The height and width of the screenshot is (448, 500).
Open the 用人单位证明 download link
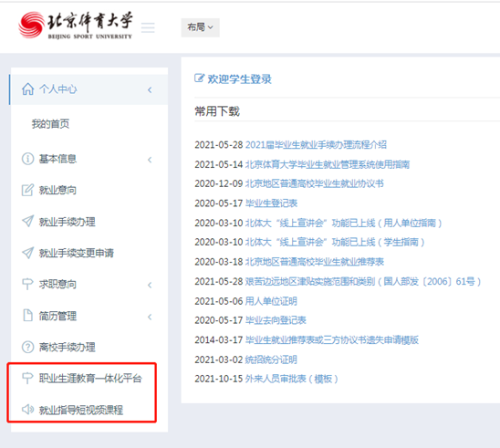271,301
